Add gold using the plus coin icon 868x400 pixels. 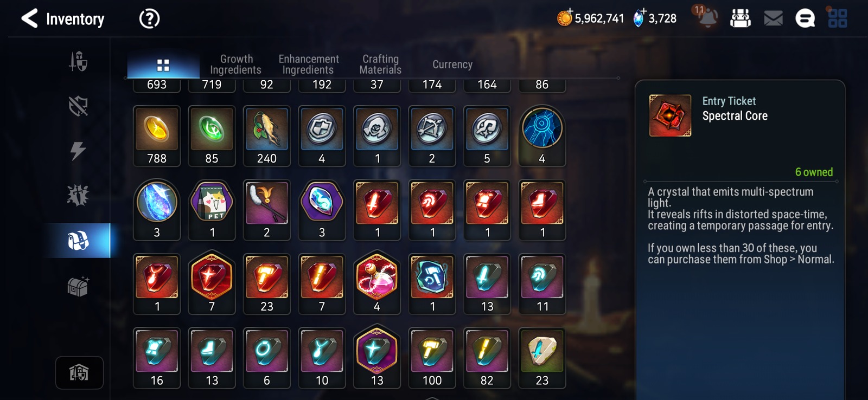(x=565, y=18)
